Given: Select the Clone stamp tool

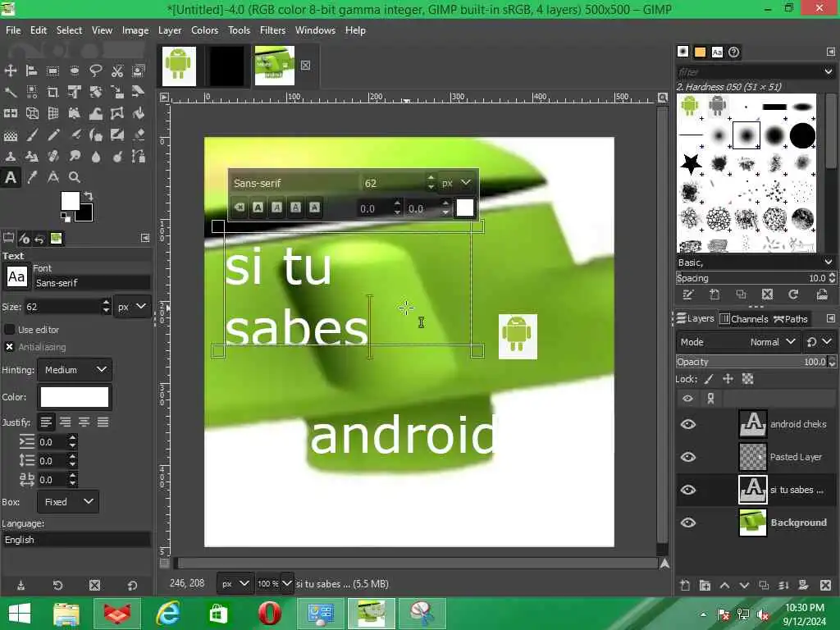Looking at the screenshot, I should point(10,156).
